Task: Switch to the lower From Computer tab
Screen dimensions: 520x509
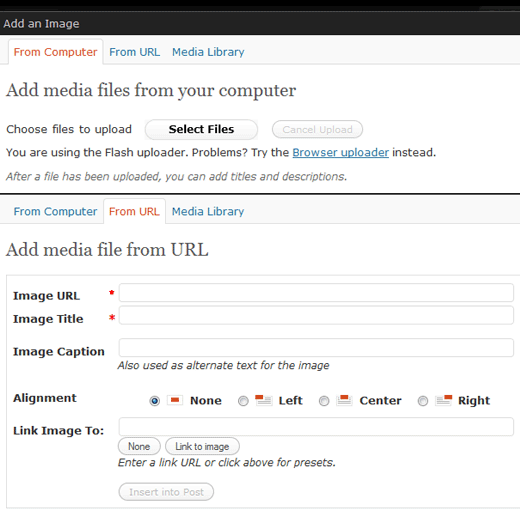Action: 55,211
